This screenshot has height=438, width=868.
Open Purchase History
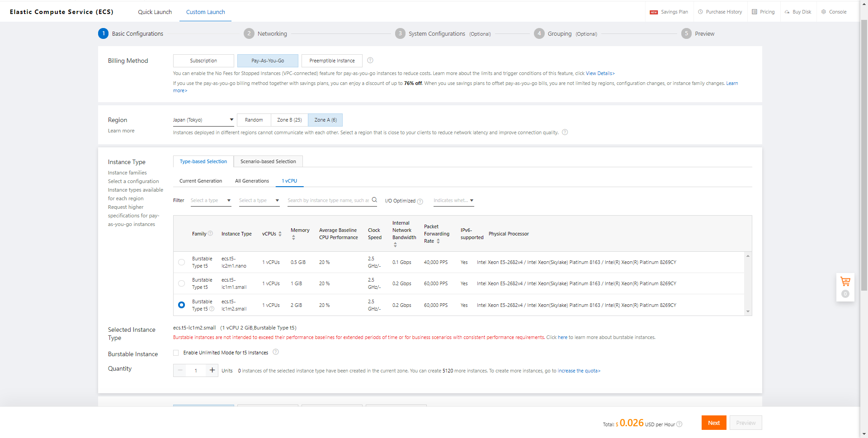(x=720, y=12)
